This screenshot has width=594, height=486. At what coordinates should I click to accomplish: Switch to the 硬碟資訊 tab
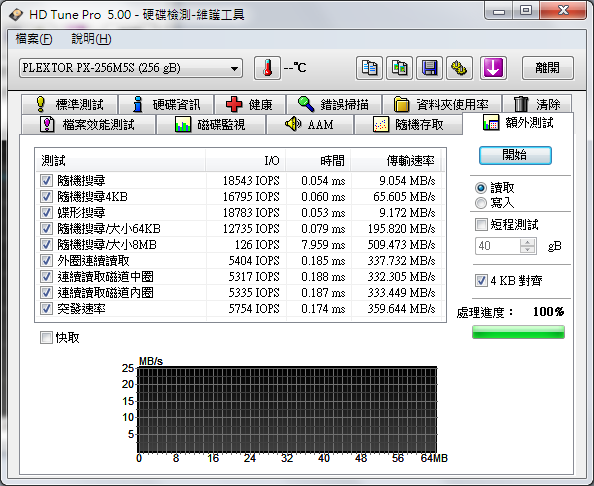[166, 104]
